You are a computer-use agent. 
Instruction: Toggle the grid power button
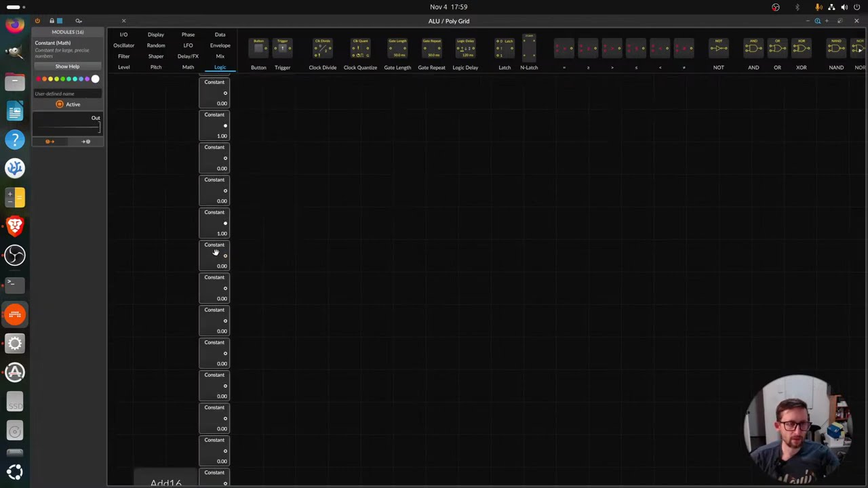37,21
